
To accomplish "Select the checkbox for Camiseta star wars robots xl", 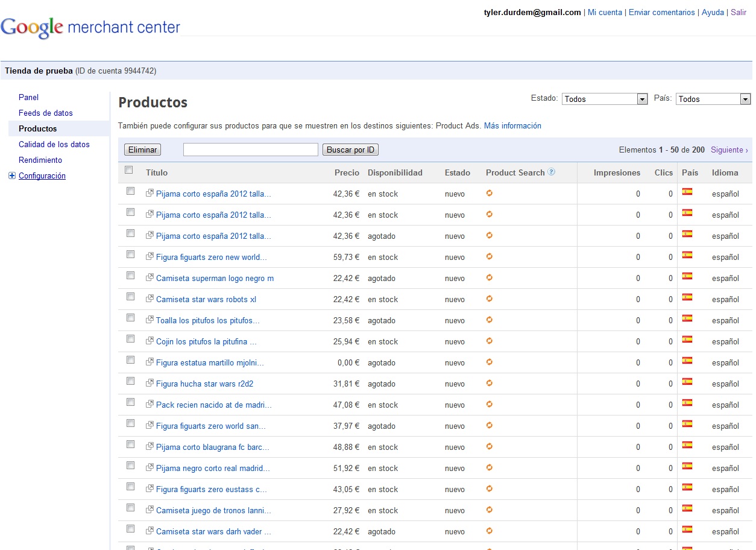I will coord(130,297).
